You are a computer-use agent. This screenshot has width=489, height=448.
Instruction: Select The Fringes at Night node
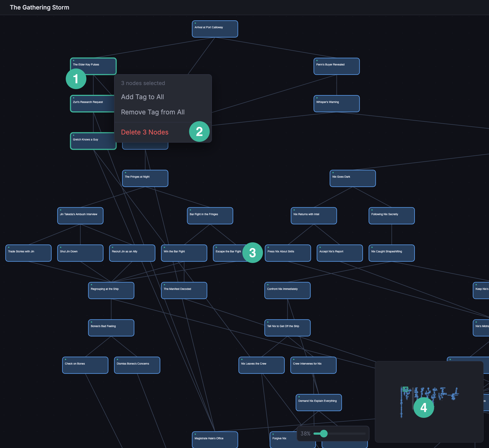pos(145,178)
